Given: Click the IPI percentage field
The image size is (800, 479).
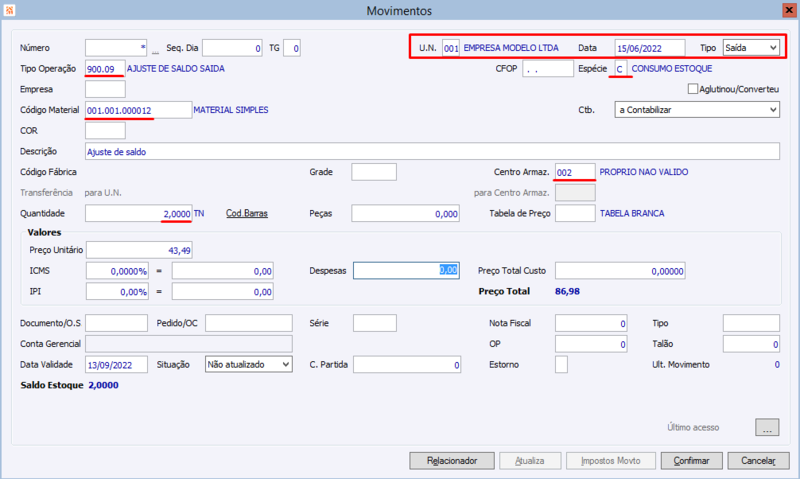Looking at the screenshot, I should 117,291.
